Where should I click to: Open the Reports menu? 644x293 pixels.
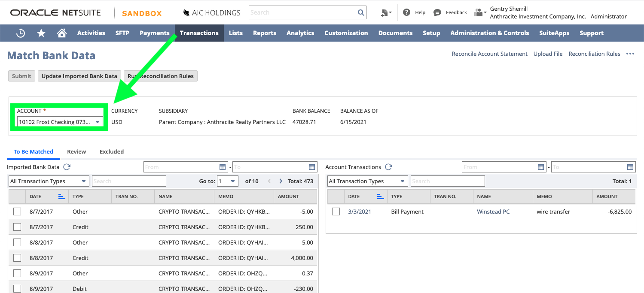265,33
